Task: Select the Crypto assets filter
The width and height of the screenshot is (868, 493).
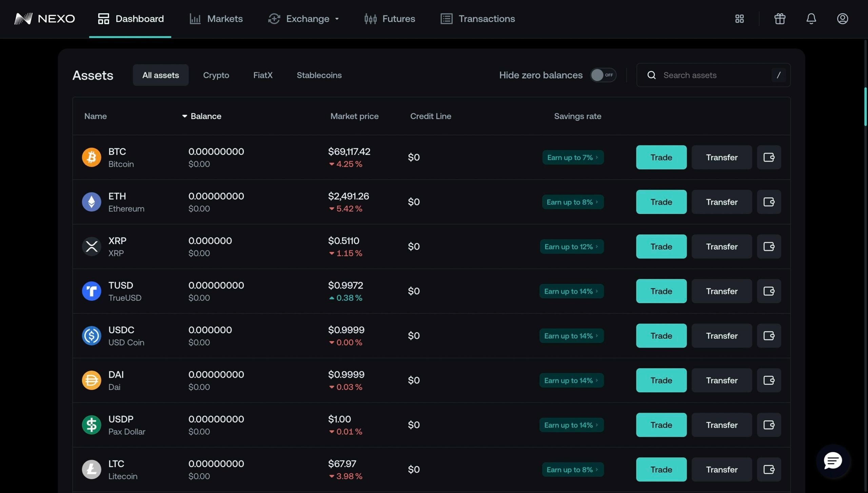Action: pos(216,75)
